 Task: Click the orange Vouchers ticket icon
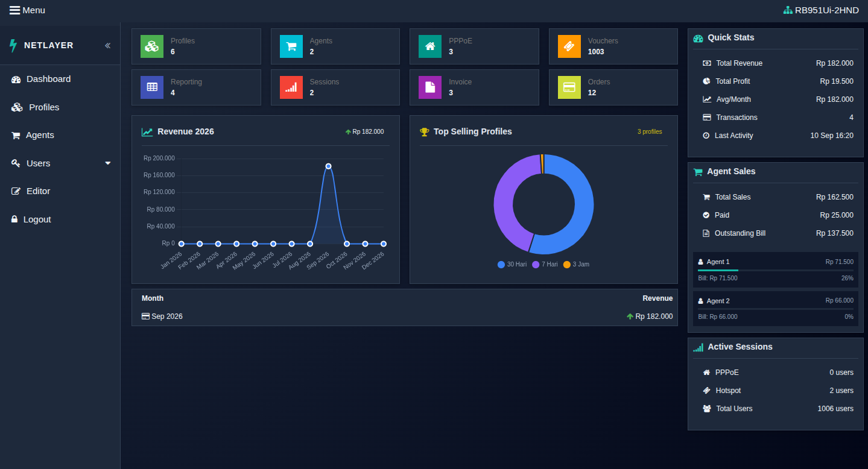(569, 46)
